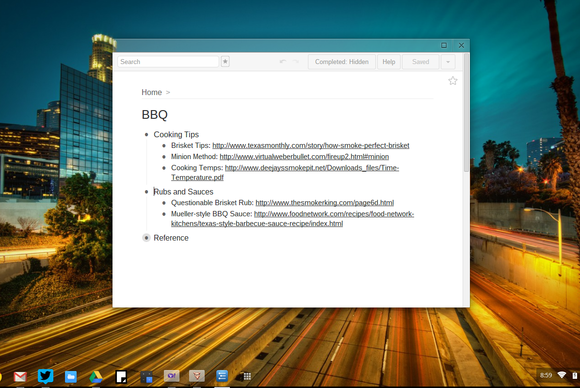This screenshot has height=388, width=580.
Task: Go to Home in the breadcrumb
Action: pos(152,92)
